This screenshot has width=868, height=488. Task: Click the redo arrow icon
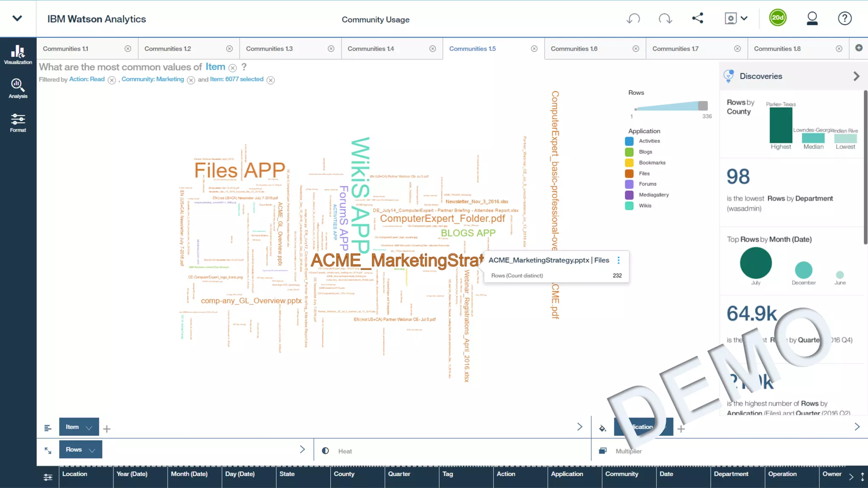coord(665,19)
